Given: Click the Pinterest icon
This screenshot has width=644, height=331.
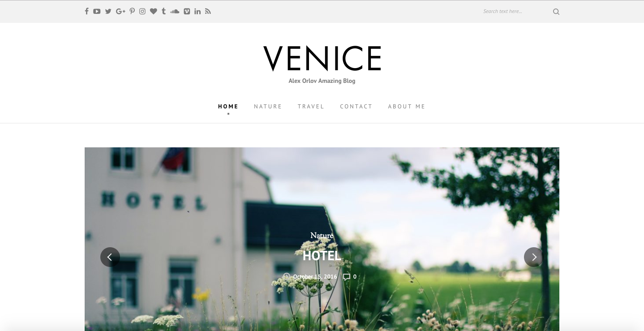Looking at the screenshot, I should pos(132,11).
